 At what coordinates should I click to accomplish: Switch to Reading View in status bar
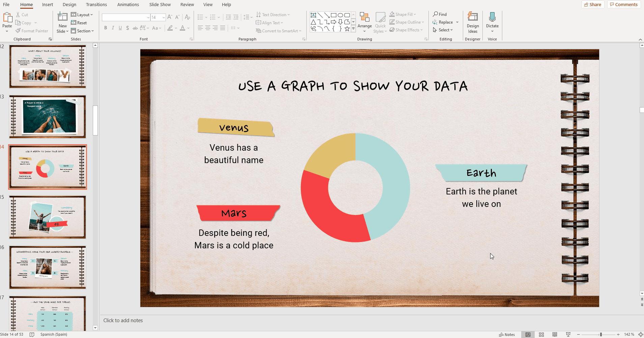click(555, 335)
